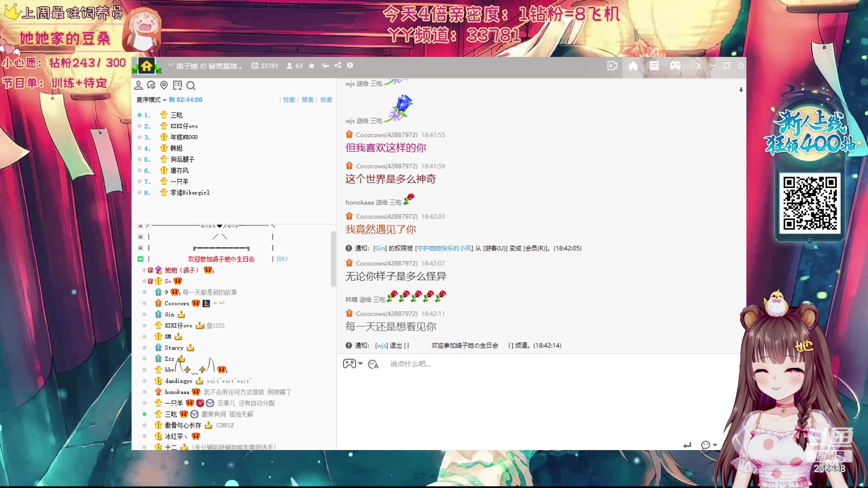
Task: Select user 傲骨与心长存 in the member list
Action: click(183, 425)
